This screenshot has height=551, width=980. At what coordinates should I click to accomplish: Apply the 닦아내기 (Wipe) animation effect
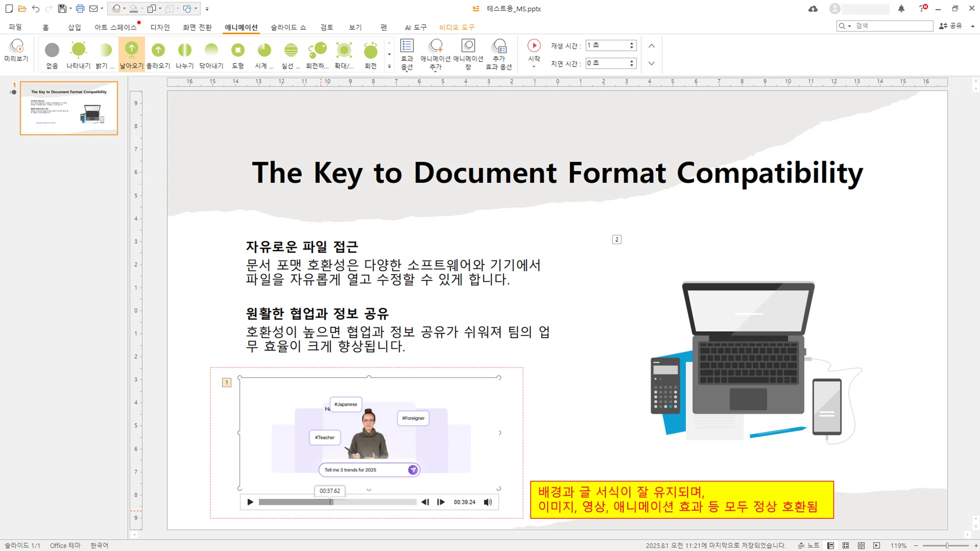click(x=211, y=54)
